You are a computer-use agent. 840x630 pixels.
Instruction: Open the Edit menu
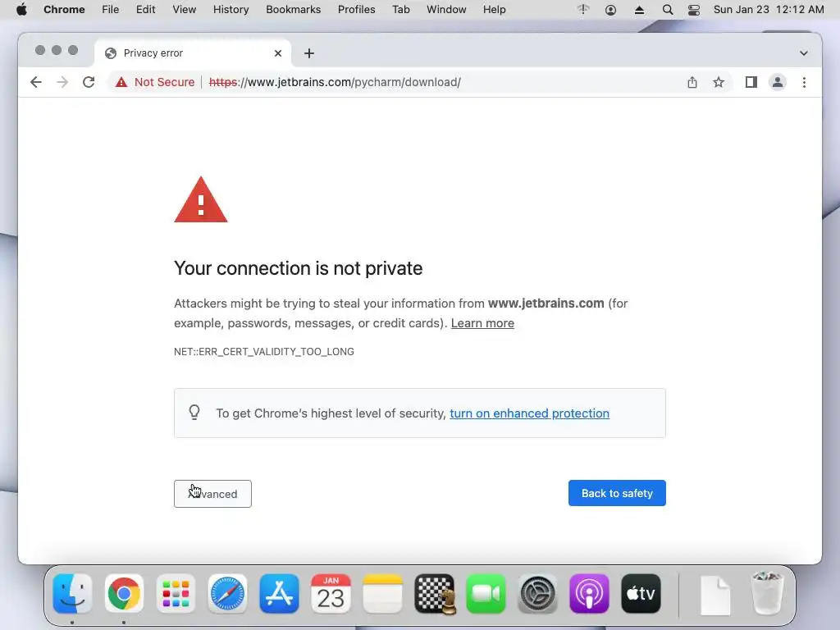(146, 10)
